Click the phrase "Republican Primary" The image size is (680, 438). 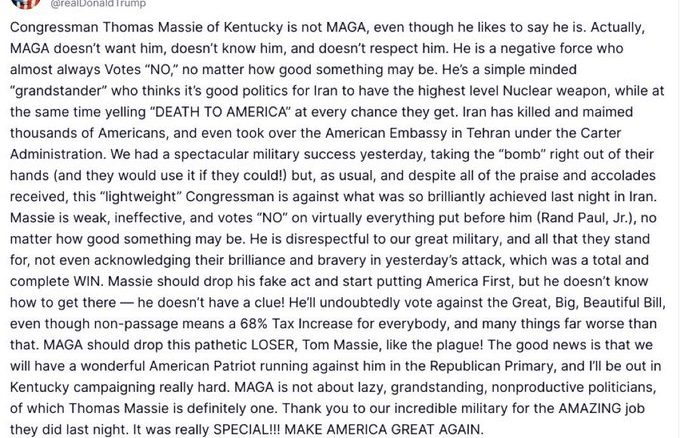(x=492, y=366)
